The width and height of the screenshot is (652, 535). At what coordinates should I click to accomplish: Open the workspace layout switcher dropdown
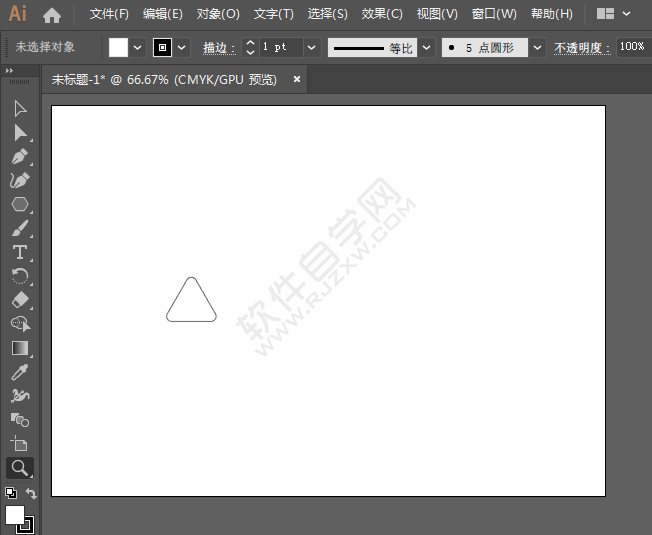pyautogui.click(x=628, y=14)
